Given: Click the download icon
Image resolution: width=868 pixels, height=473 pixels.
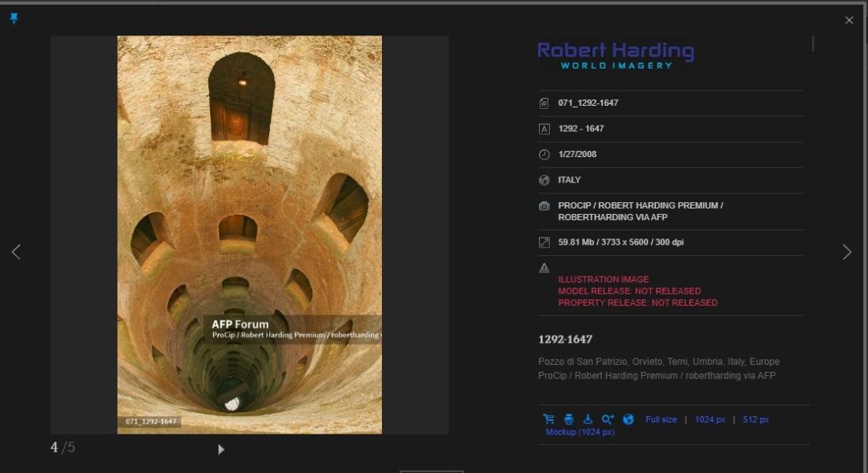Looking at the screenshot, I should 588,419.
